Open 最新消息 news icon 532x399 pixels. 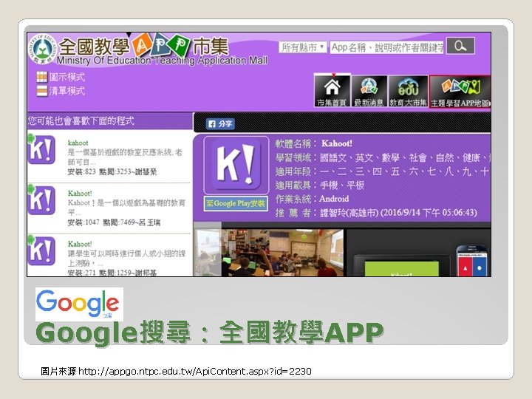(x=369, y=91)
